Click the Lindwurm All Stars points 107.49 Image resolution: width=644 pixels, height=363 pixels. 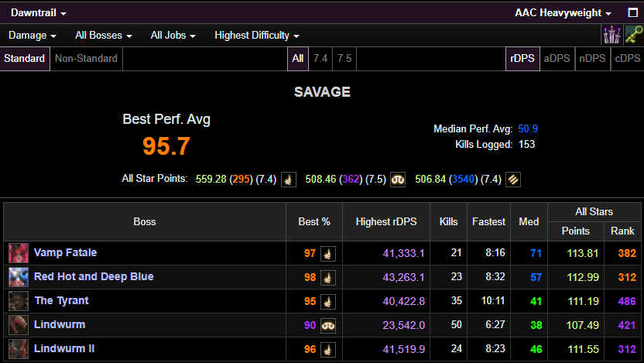(x=582, y=325)
